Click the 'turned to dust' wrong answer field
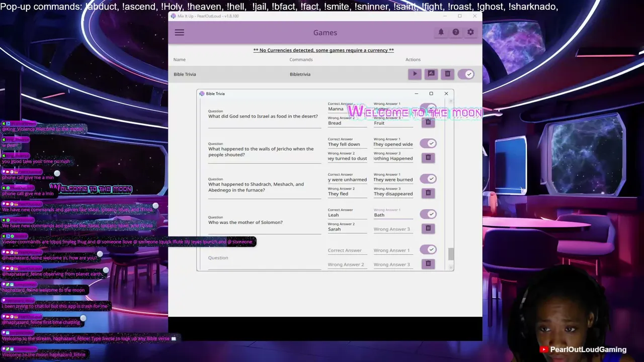 click(x=347, y=157)
